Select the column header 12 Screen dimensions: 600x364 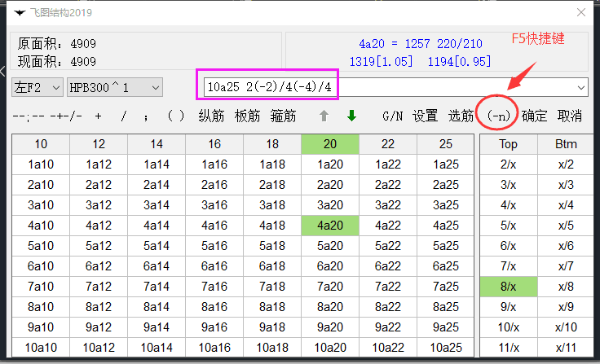pos(99,144)
